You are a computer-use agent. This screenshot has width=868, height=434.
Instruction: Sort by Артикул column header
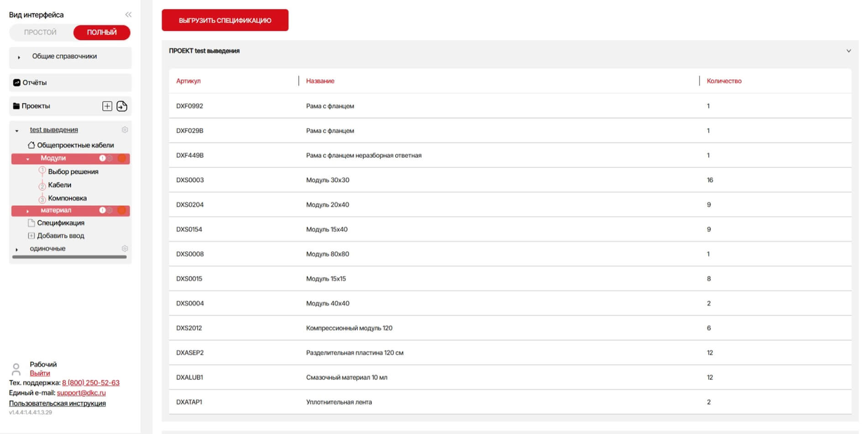pos(188,81)
